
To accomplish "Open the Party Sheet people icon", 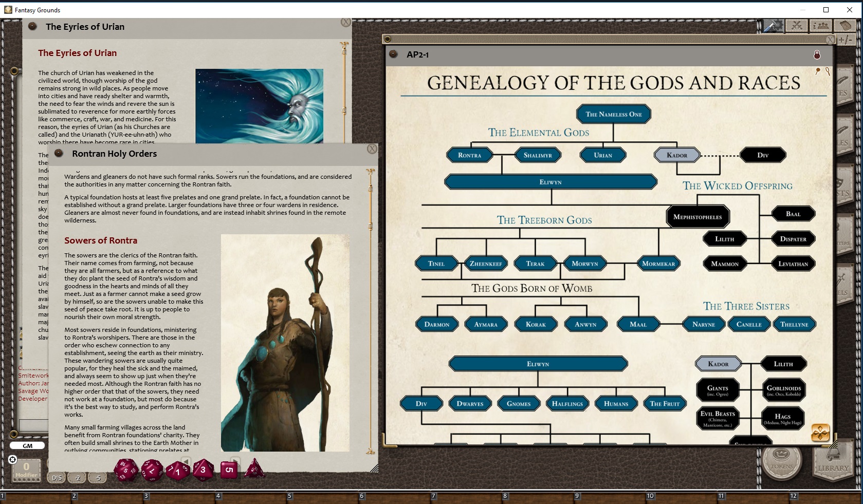I will point(821,26).
